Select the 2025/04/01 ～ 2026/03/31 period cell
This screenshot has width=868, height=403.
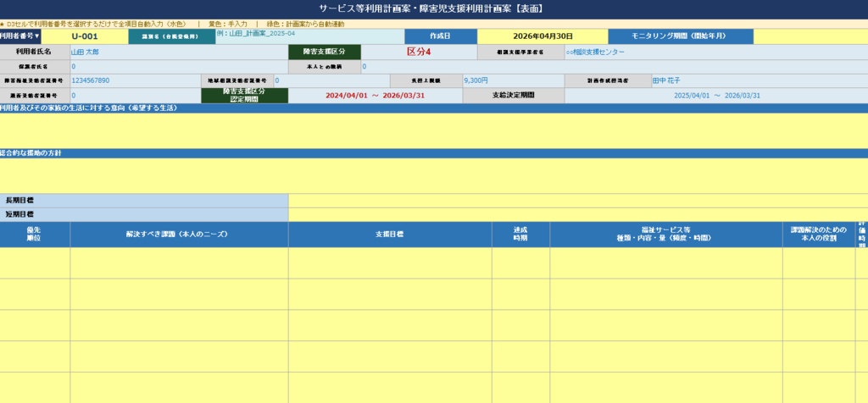coord(716,96)
